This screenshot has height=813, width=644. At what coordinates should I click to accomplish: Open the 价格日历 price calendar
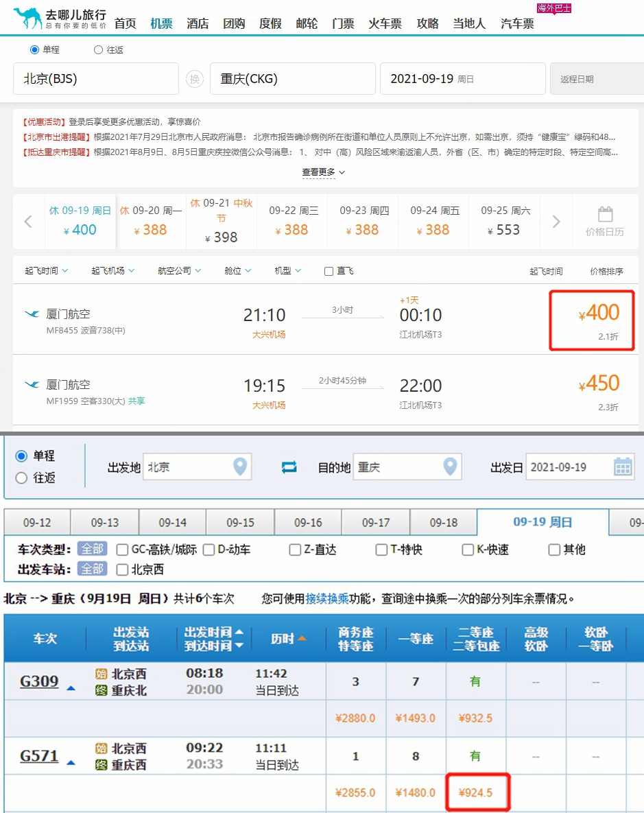(604, 222)
